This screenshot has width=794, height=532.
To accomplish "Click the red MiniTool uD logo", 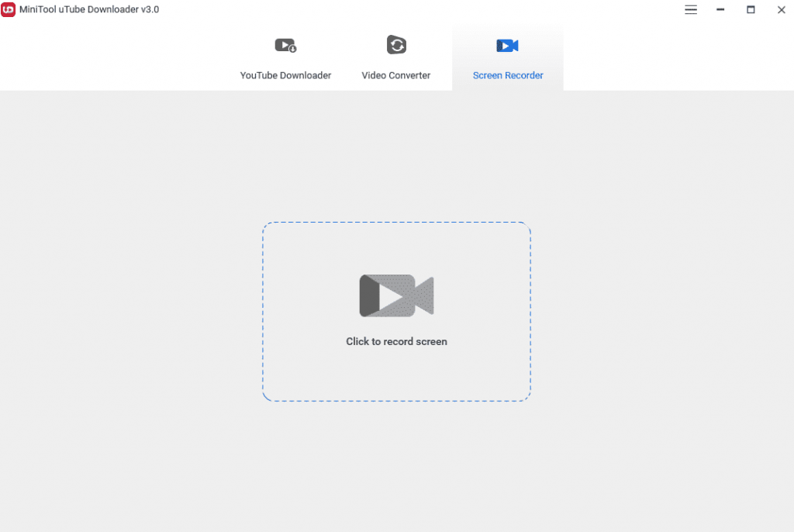I will [x=9, y=9].
